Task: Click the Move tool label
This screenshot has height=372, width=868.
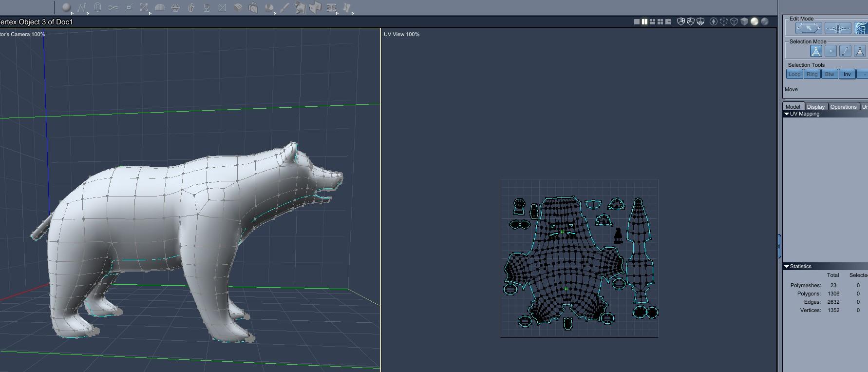Action: click(791, 89)
